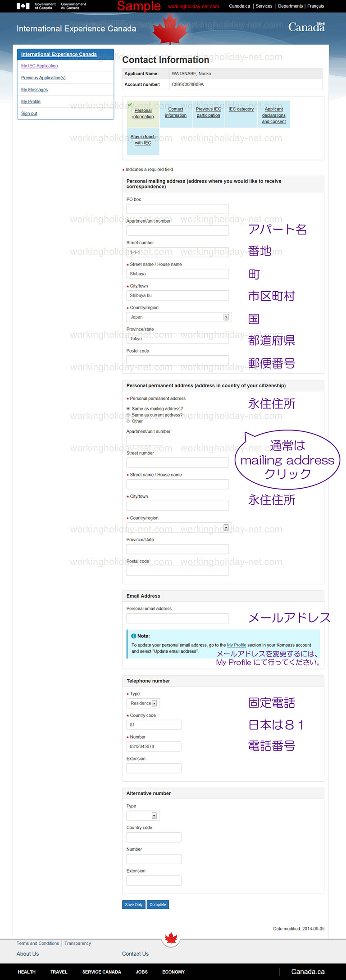Click International Experience Canada sidebar heading
The width and height of the screenshot is (346, 980).
pos(59,54)
